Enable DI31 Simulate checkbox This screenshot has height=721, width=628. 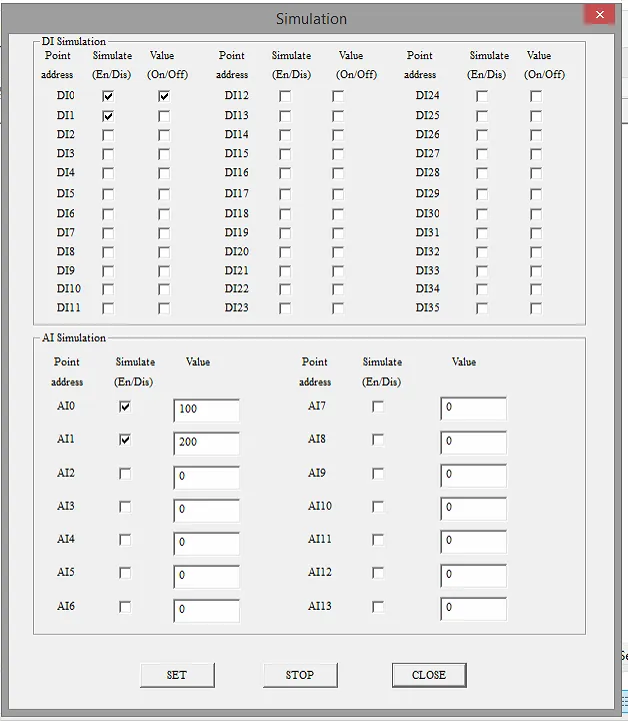(x=482, y=233)
